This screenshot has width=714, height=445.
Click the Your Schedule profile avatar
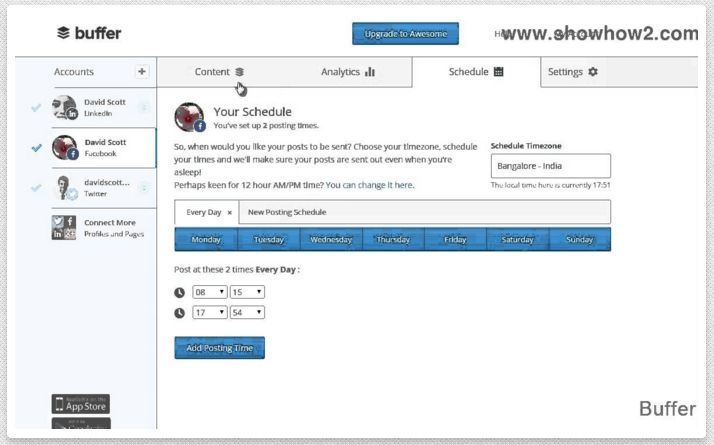click(189, 117)
